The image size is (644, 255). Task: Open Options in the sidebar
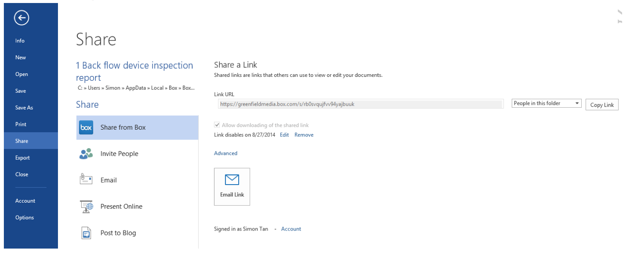24,218
